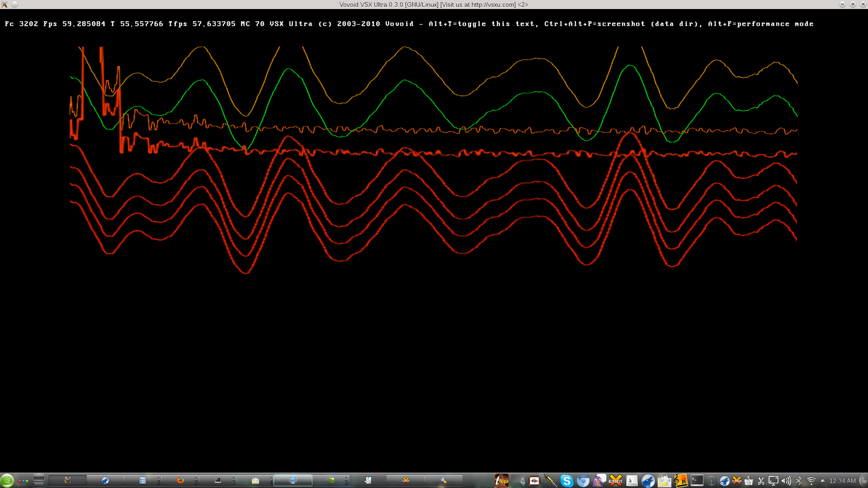Toggle the on-all-desktops titlebar button

(14, 5)
